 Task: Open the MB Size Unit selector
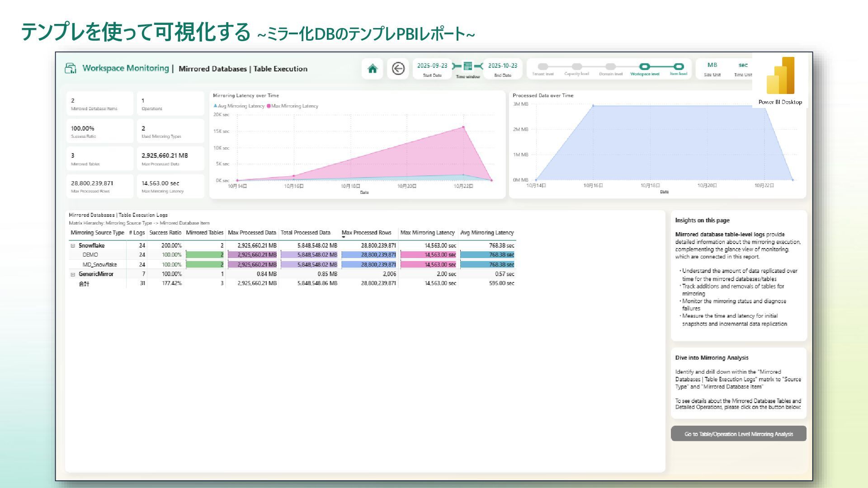click(x=712, y=66)
